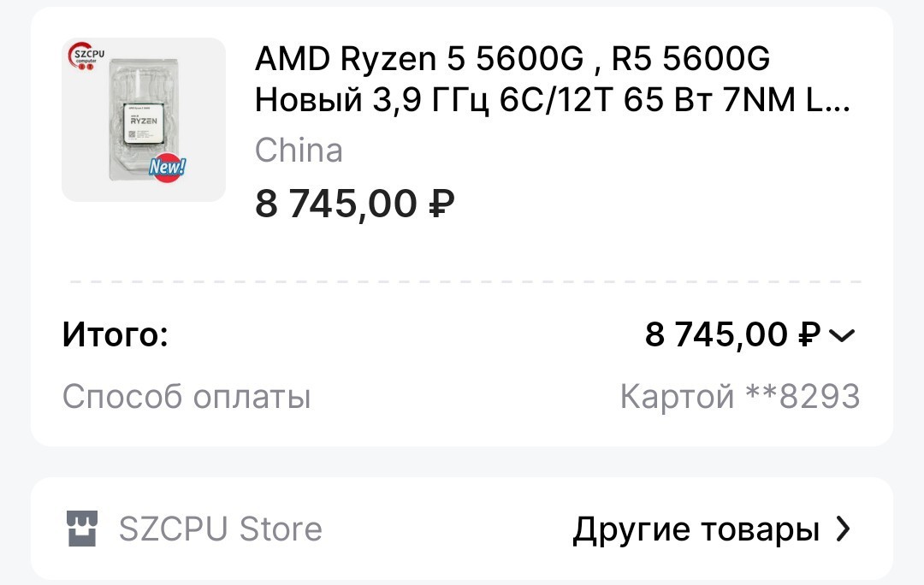Image resolution: width=924 pixels, height=585 pixels.
Task: Click second title line with 3,9 ГГц specs
Action: click(553, 99)
